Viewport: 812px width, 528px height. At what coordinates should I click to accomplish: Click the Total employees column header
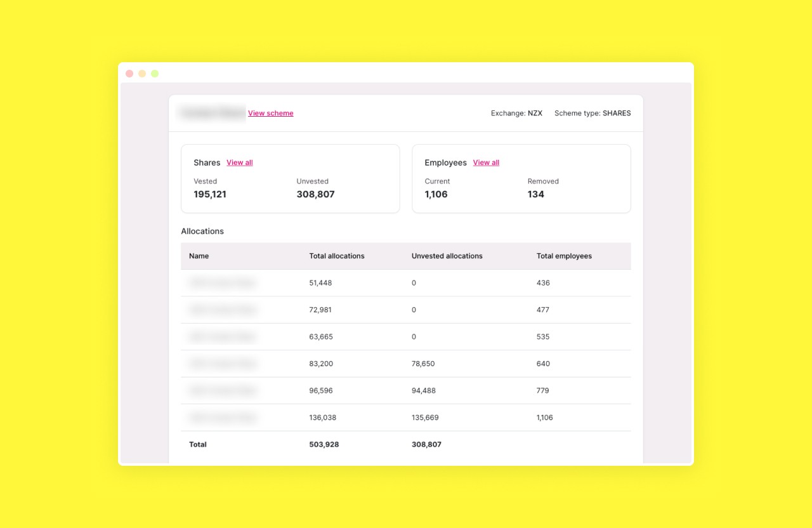pyautogui.click(x=564, y=256)
